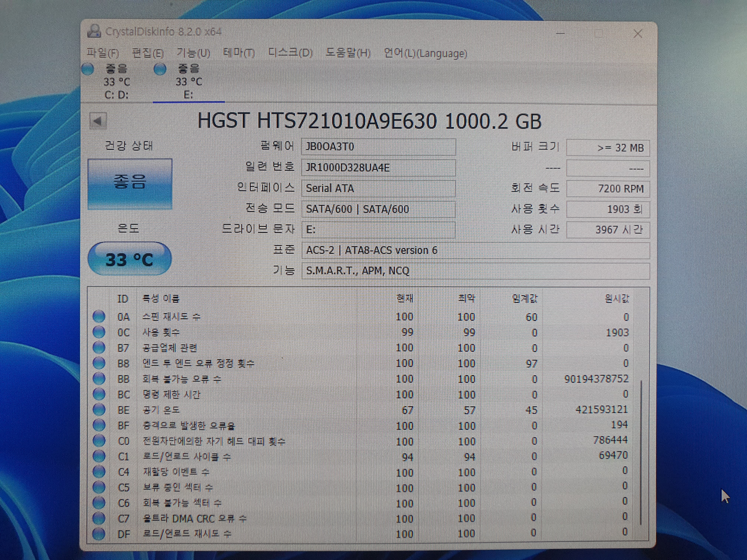
Task: Click status dot for row C5
Action: [x=99, y=487]
